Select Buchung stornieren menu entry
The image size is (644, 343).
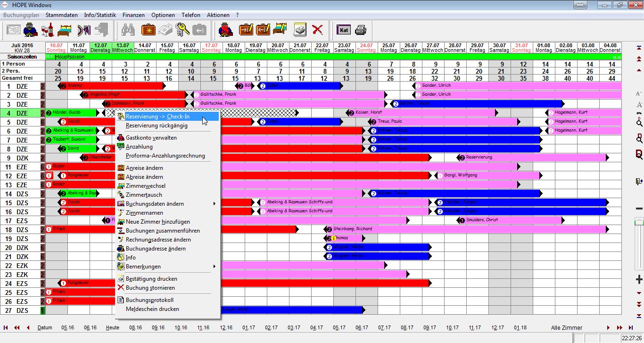168,288
